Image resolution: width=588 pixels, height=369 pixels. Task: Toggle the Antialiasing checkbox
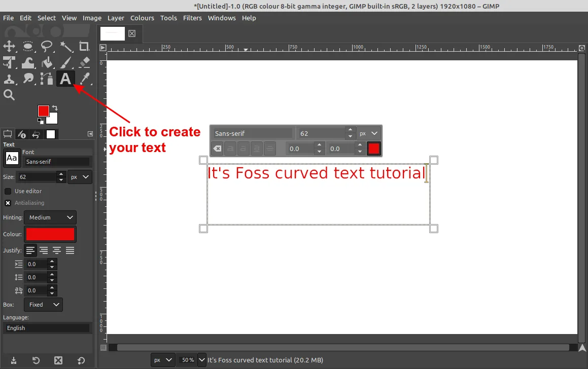8,203
